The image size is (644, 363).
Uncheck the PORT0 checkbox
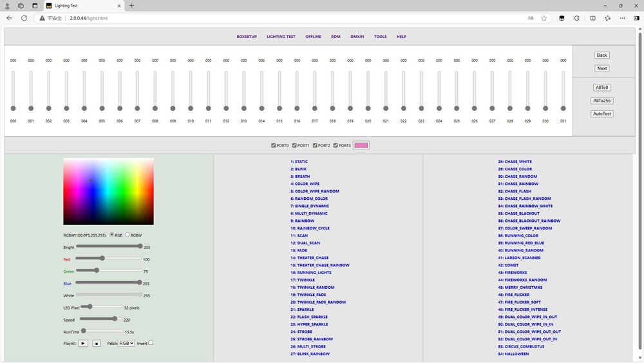click(274, 146)
